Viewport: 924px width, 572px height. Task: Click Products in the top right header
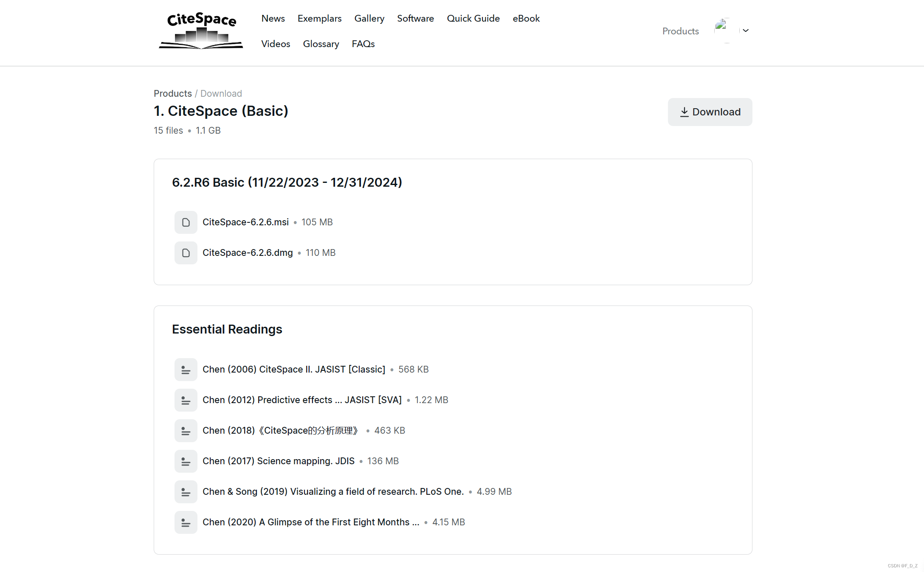tap(680, 31)
